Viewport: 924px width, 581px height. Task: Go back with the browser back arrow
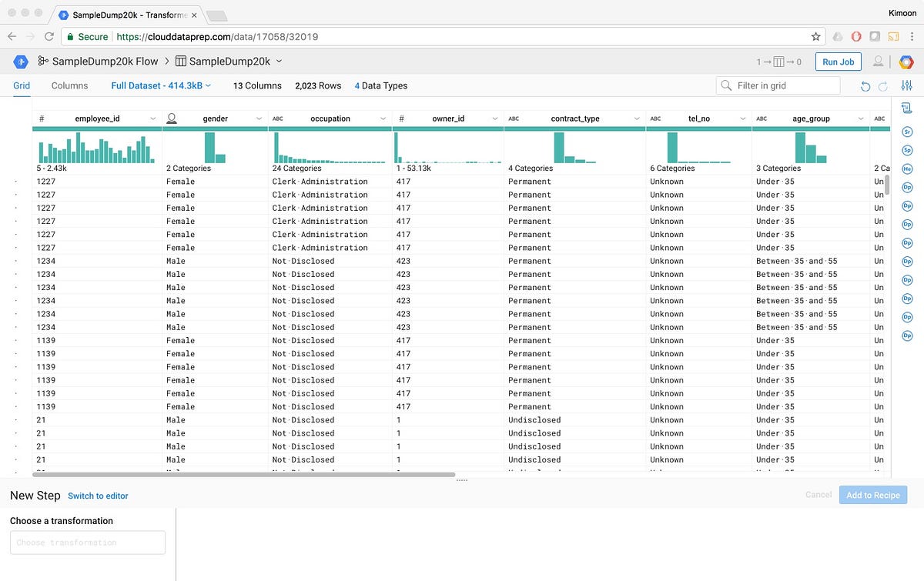(12, 36)
